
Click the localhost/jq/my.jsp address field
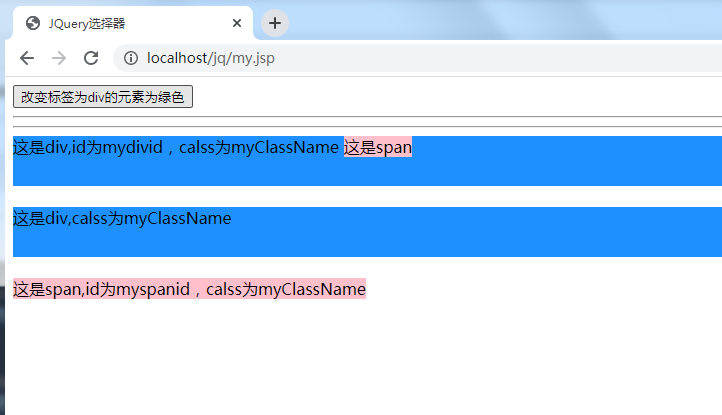click(x=418, y=58)
